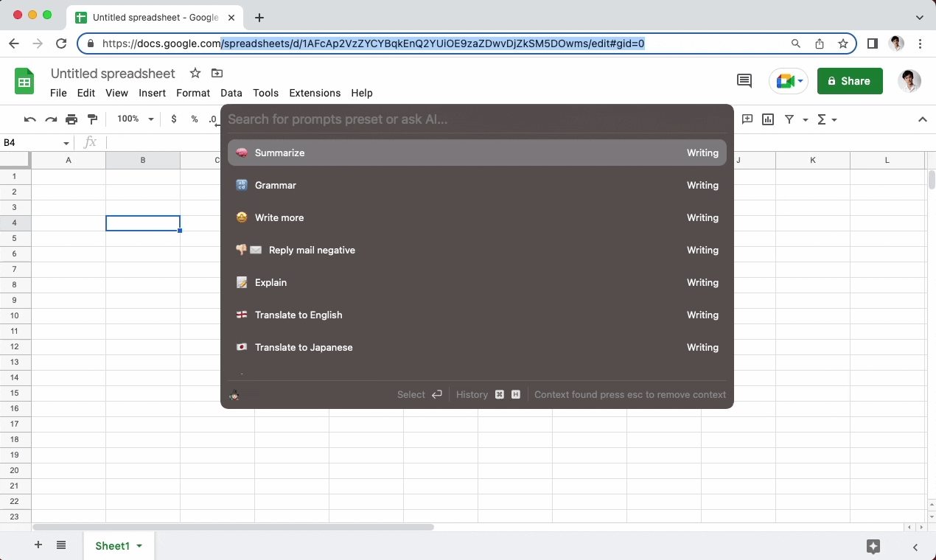Star the Untitled spreadsheet
The height and width of the screenshot is (560, 936).
195,73
